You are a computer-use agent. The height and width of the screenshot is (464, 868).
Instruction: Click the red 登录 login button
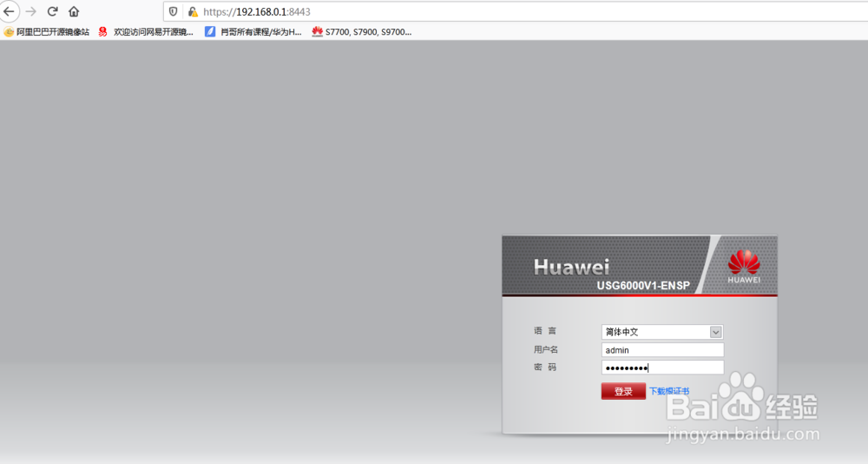coord(623,391)
